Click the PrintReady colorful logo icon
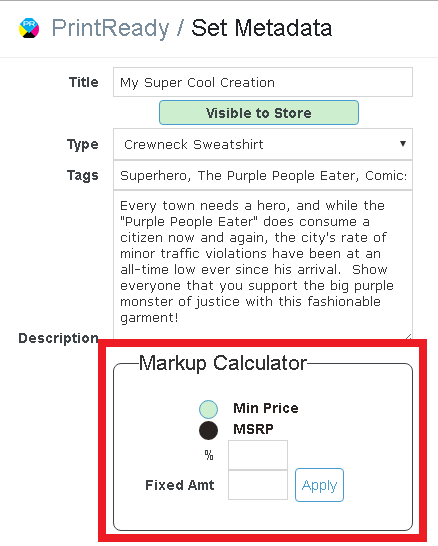The height and width of the screenshot is (546, 438). tap(29, 28)
